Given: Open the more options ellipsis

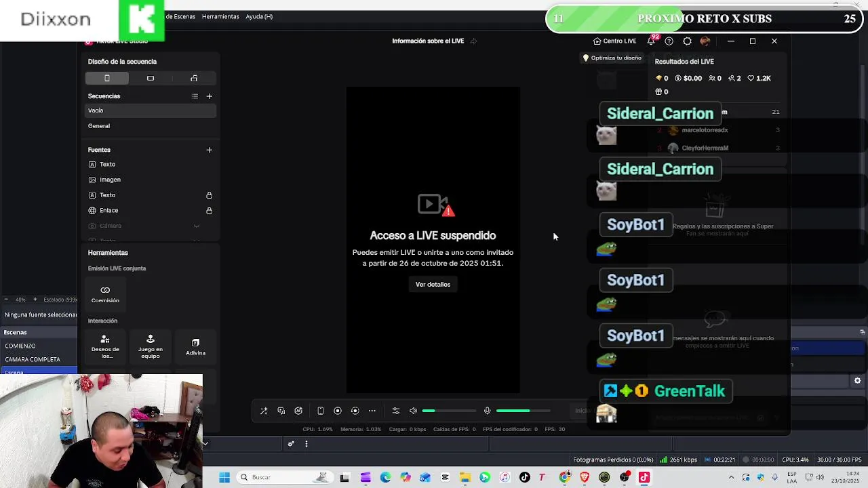Looking at the screenshot, I should (372, 411).
